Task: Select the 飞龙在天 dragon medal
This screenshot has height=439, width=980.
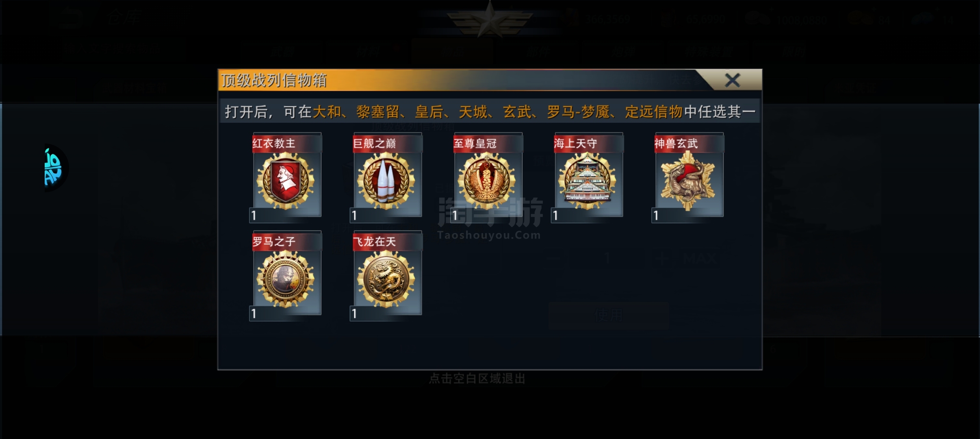Action: click(x=386, y=279)
